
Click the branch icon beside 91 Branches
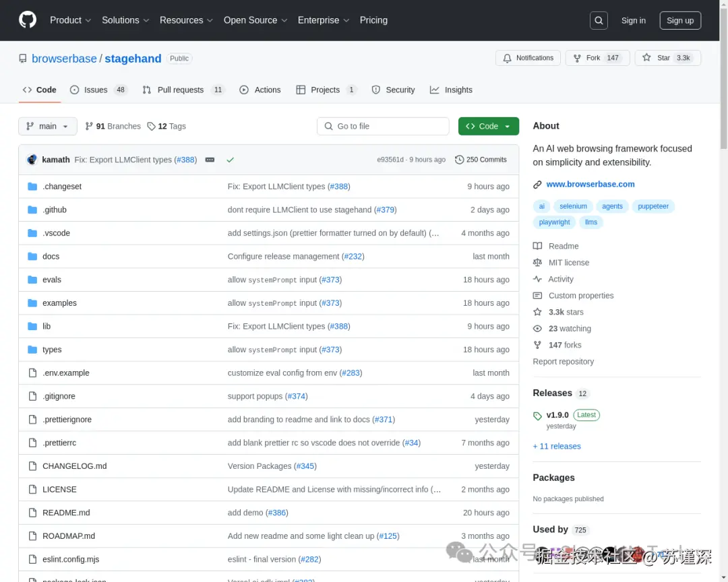point(89,126)
